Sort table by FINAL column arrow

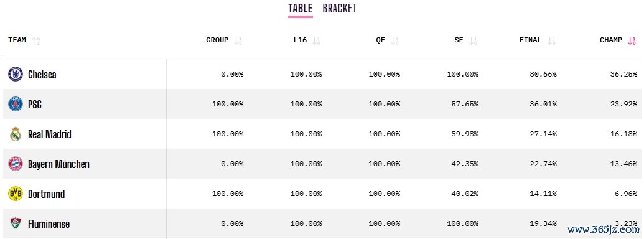(551, 40)
